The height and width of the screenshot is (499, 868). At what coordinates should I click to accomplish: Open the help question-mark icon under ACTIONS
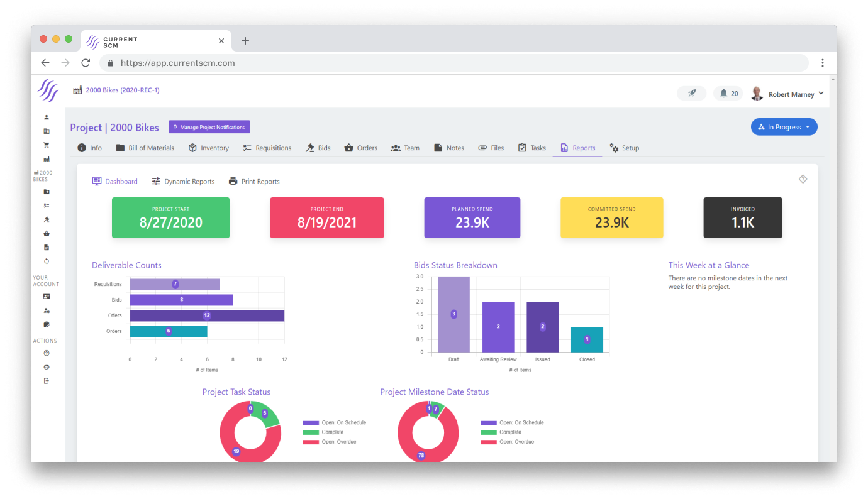pyautogui.click(x=47, y=353)
